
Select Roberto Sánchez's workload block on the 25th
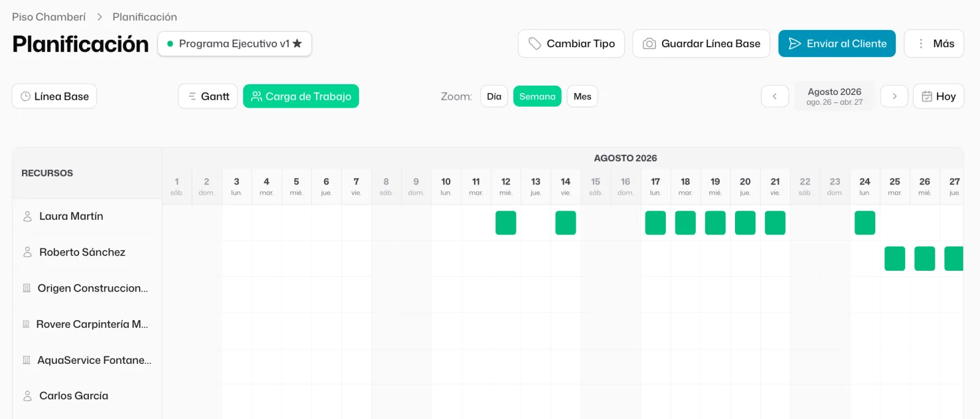pyautogui.click(x=895, y=259)
